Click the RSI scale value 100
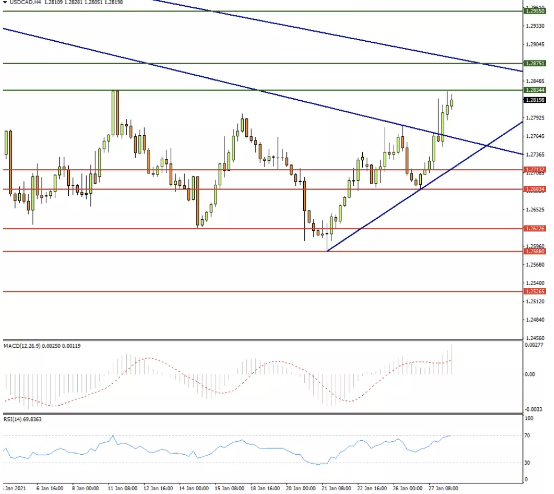The height and width of the screenshot is (494, 554). pos(529,418)
